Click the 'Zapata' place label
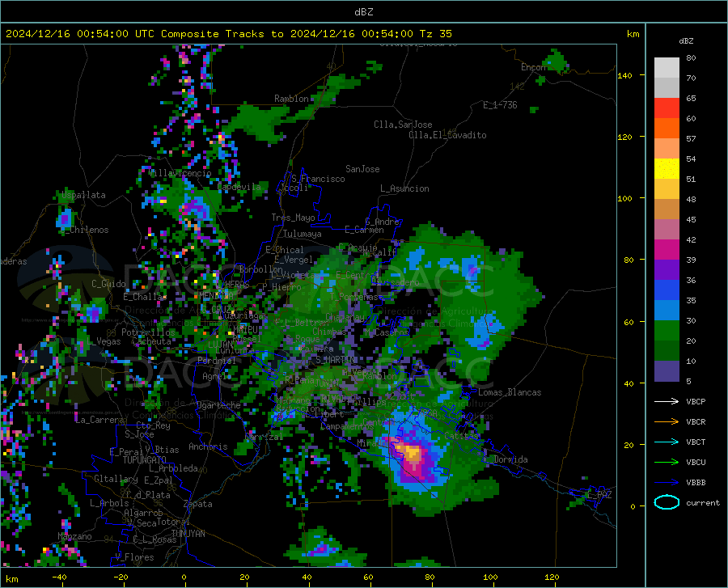Image resolution: width=728 pixels, height=588 pixels. coord(198,504)
